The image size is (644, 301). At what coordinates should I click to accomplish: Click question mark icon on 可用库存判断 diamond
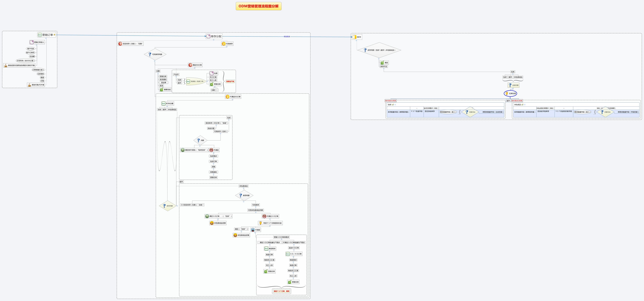coord(150,54)
